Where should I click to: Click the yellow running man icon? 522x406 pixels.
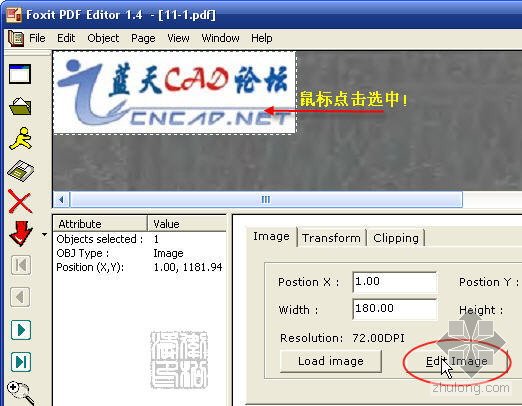point(20,138)
